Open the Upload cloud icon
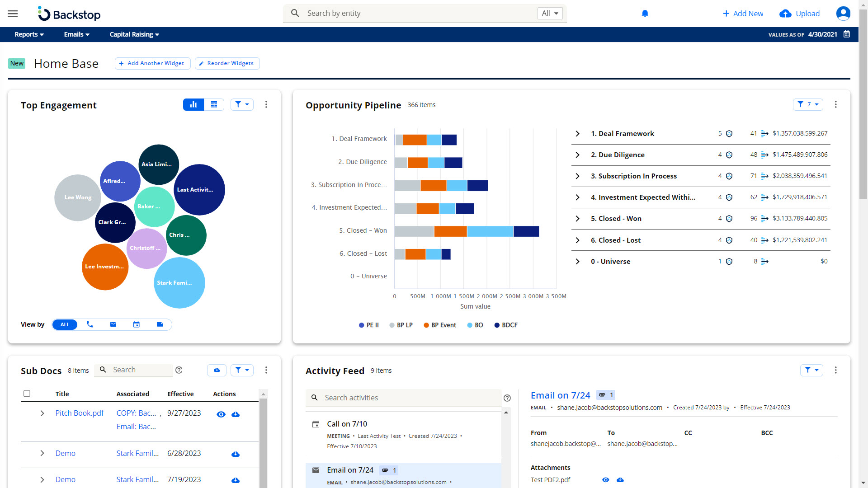 point(785,14)
